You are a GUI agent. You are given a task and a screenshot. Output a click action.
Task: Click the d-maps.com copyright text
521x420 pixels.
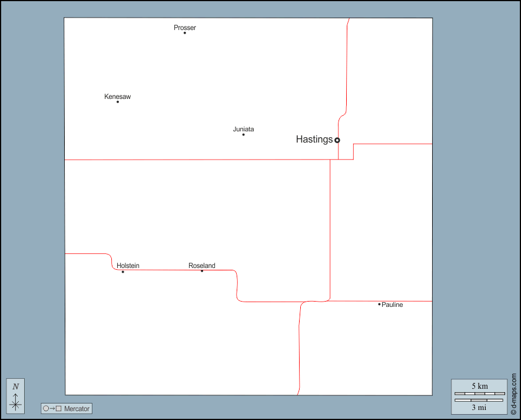coord(514,394)
